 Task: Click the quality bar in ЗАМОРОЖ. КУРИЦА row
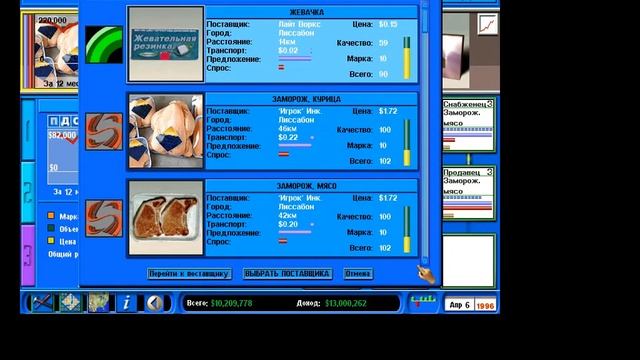(x=407, y=142)
